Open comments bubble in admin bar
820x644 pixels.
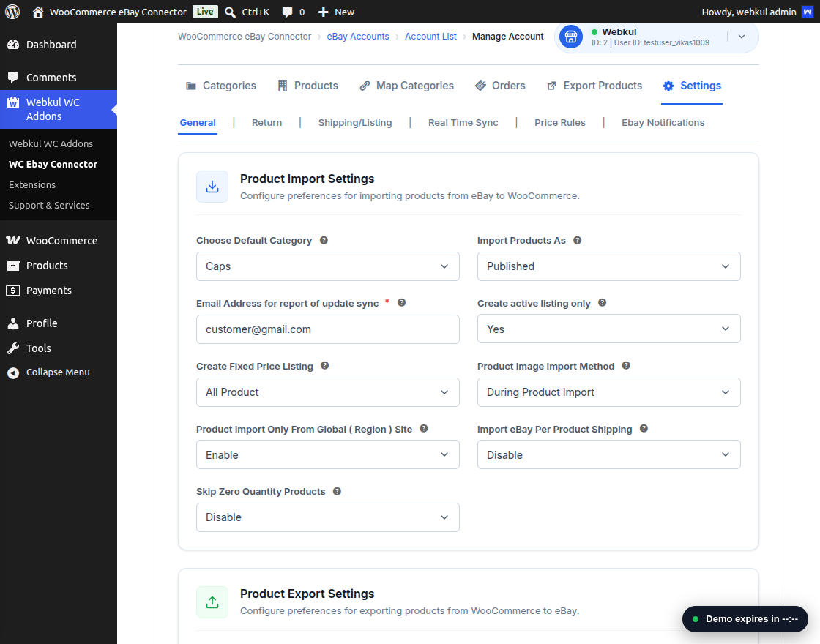[287, 12]
